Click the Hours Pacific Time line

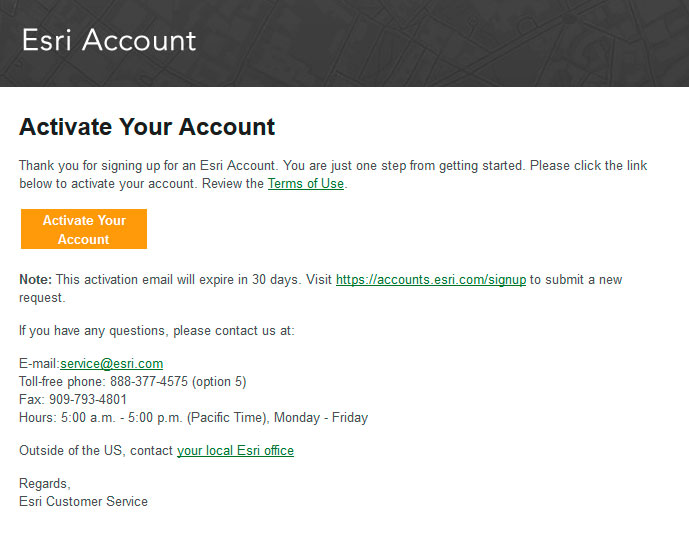coord(193,417)
